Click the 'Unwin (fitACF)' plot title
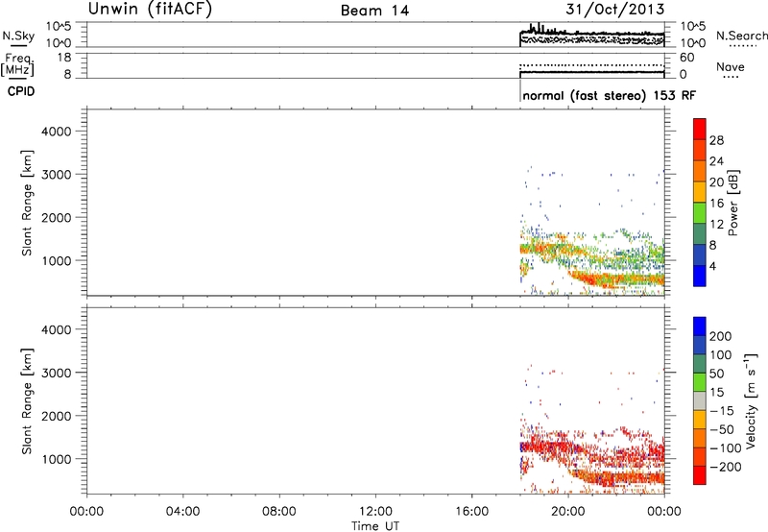Viewport: 768px width, 532px height. [150, 9]
